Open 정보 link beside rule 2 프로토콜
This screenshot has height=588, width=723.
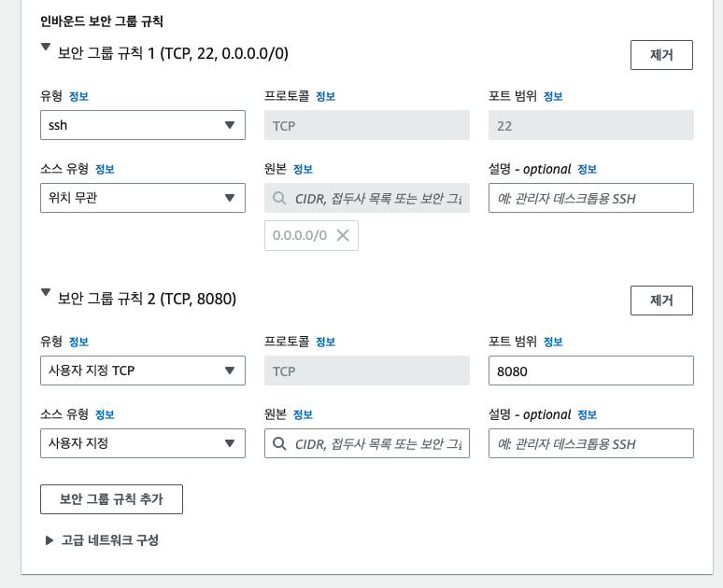(x=325, y=342)
